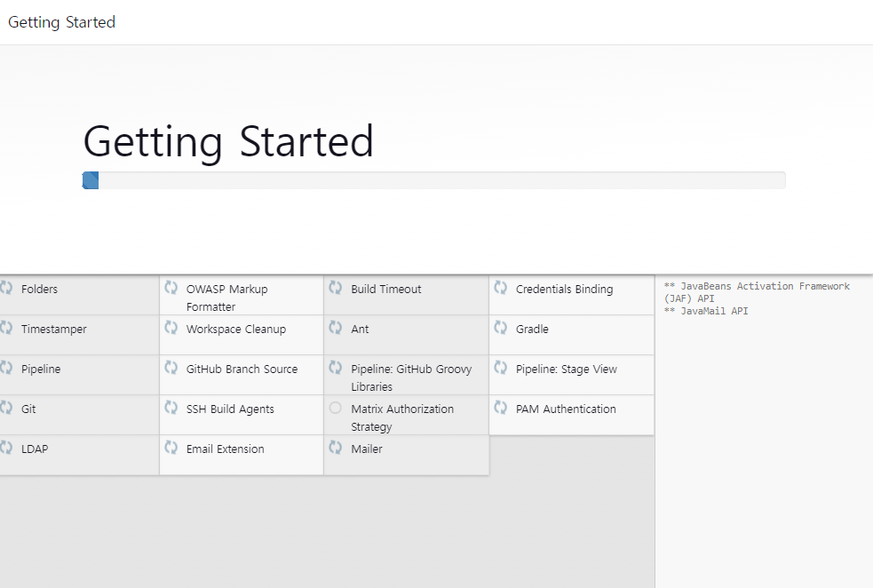
Task: Click the small Getting Started header title
Action: [x=62, y=22]
